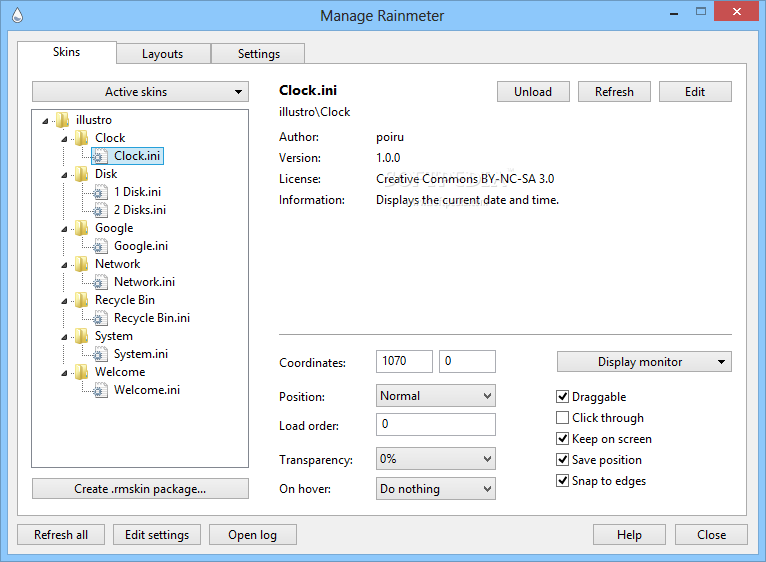
Task: Click the Disk folder icon
Action: 82,174
